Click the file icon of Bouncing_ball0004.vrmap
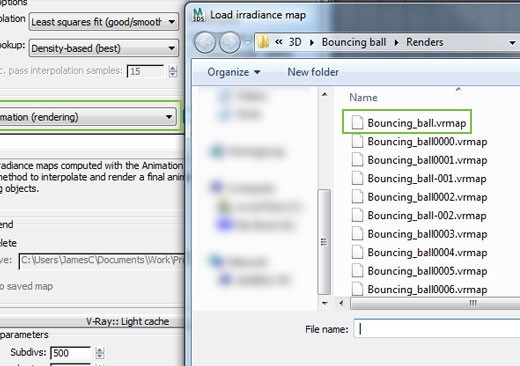The image size is (520, 366). point(357,252)
